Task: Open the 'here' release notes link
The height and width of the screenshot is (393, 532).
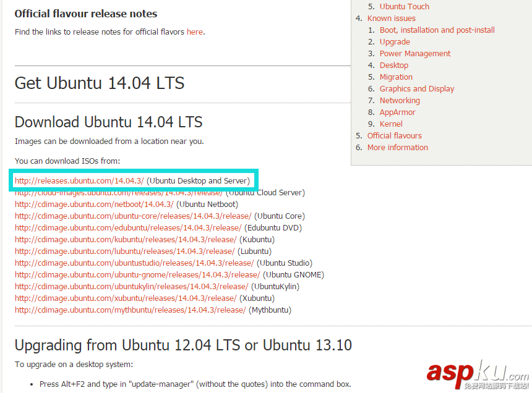Action: pyautogui.click(x=195, y=32)
